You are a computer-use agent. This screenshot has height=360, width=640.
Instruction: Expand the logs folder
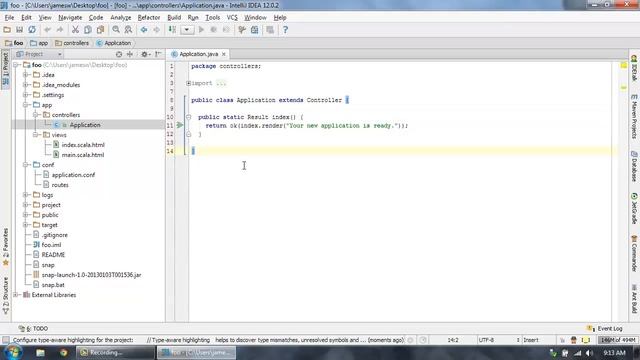click(25, 195)
